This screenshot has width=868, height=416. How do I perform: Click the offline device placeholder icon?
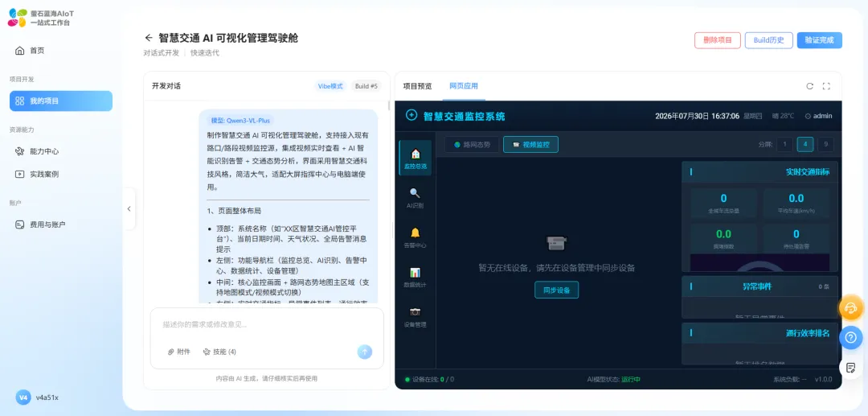[556, 243]
